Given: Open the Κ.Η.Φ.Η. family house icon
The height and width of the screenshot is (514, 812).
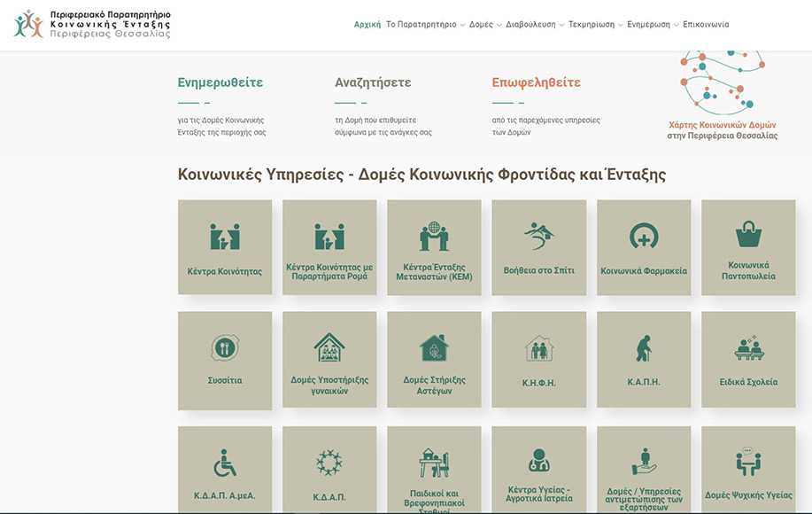Looking at the screenshot, I should click(538, 348).
